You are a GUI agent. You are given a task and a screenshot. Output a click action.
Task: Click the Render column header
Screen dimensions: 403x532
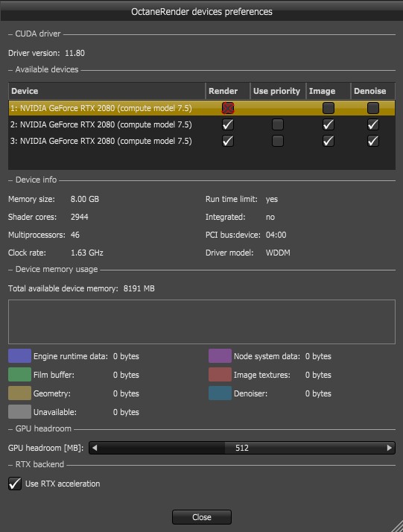click(228, 91)
